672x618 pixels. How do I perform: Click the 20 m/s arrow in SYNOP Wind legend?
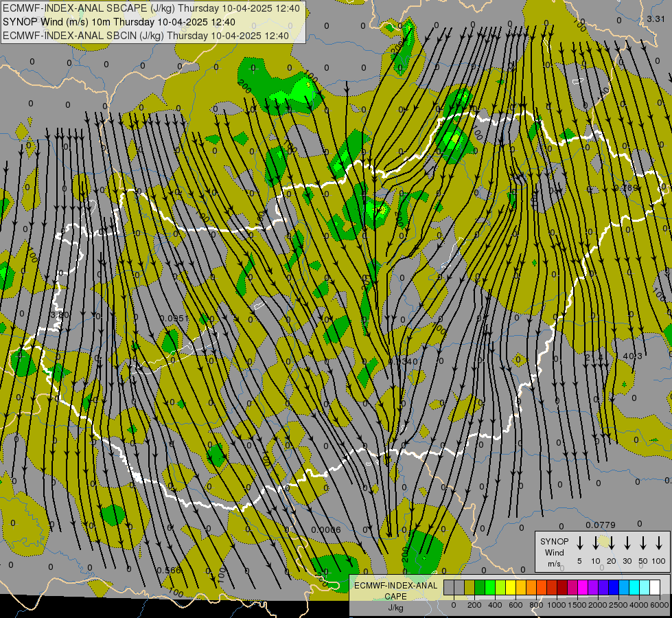pyautogui.click(x=612, y=543)
